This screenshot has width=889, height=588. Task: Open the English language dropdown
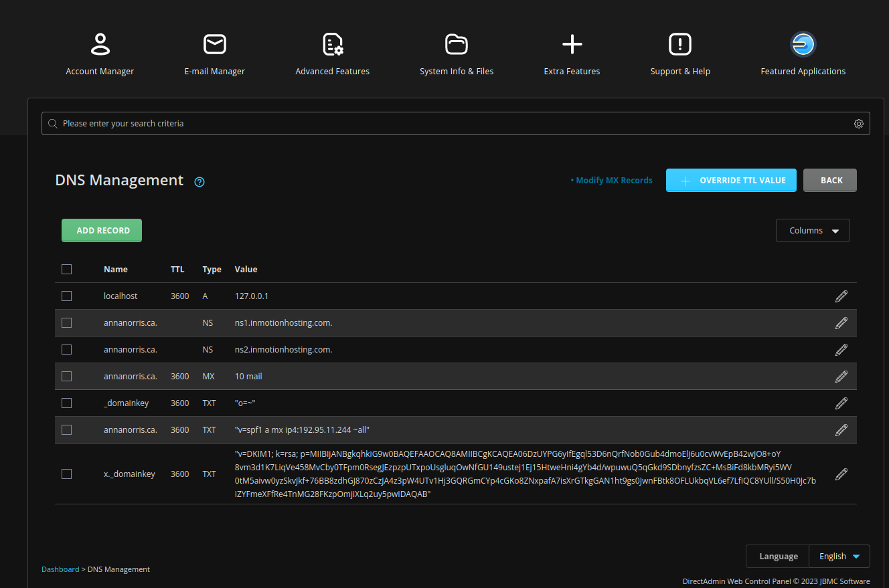[x=839, y=556]
